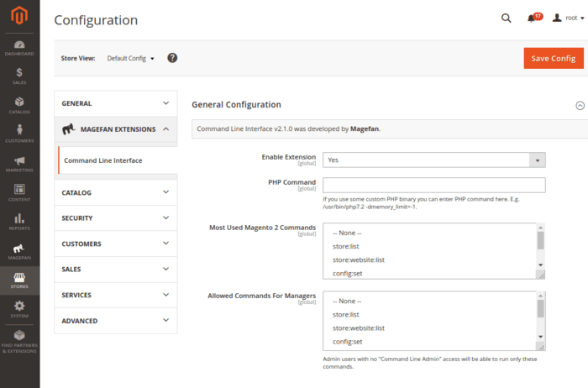Select -- None -- in Most Used Commands
Image resolution: width=588 pixels, height=388 pixels.
point(430,233)
